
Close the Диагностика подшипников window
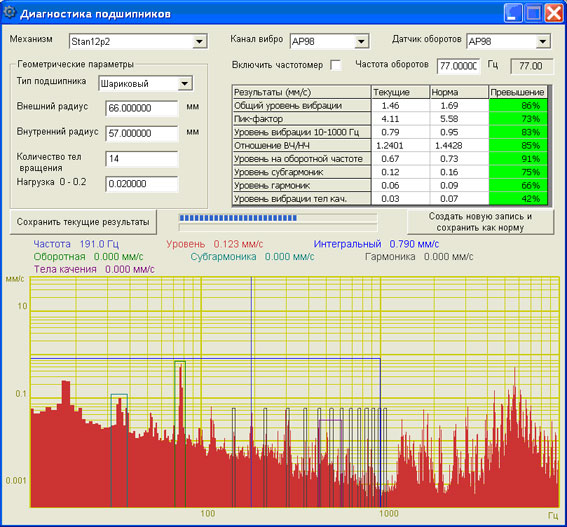coord(554,13)
